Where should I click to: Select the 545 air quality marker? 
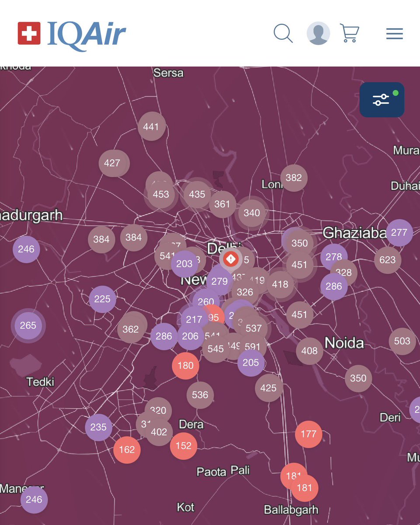(x=216, y=349)
